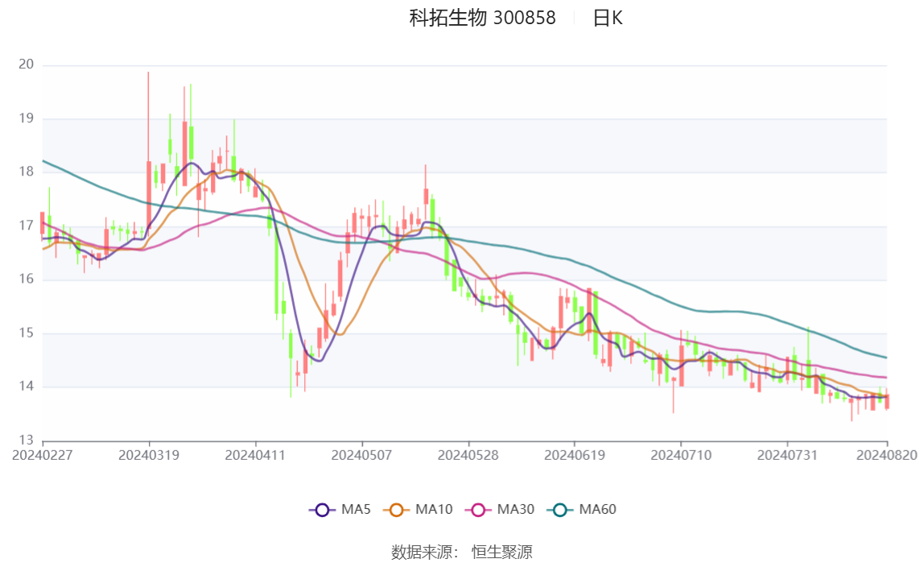Toggle the MA5 legend series
Screen dimensions: 924x563
coord(340,509)
